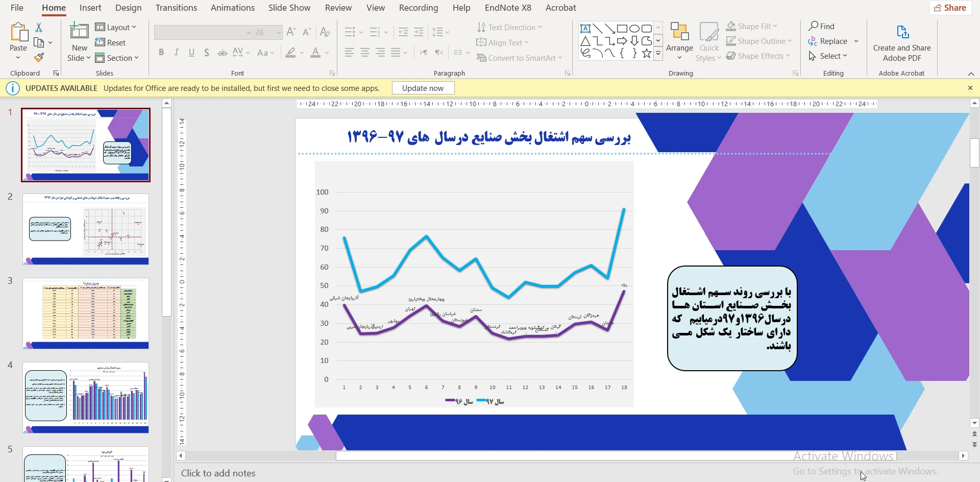The height and width of the screenshot is (482, 980).
Task: Click the Cut scissors icon
Action: (x=39, y=28)
